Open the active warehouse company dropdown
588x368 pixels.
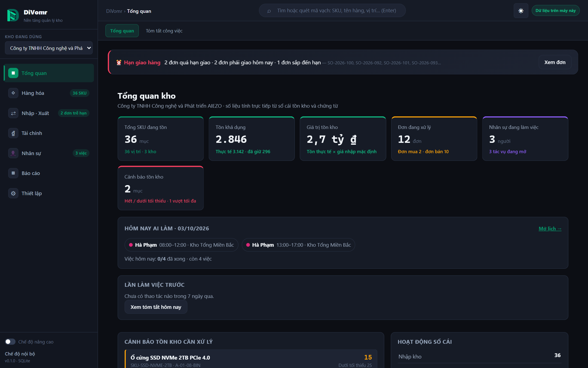pos(49,48)
